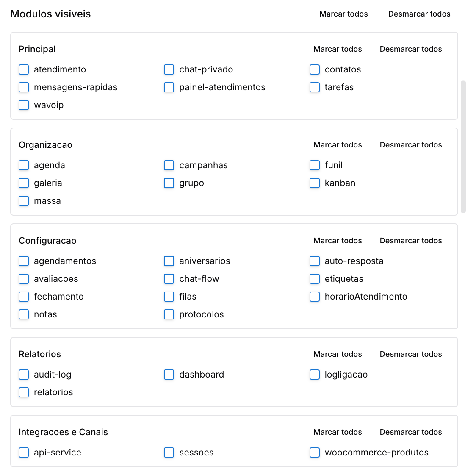
Task: Select the audit-log checkbox
Action: click(24, 375)
